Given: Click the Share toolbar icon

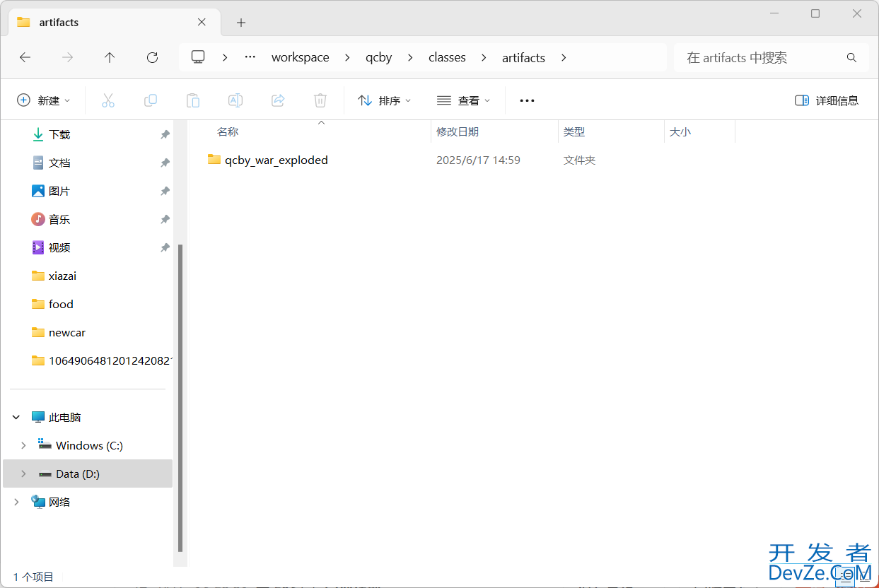Looking at the screenshot, I should (x=278, y=100).
